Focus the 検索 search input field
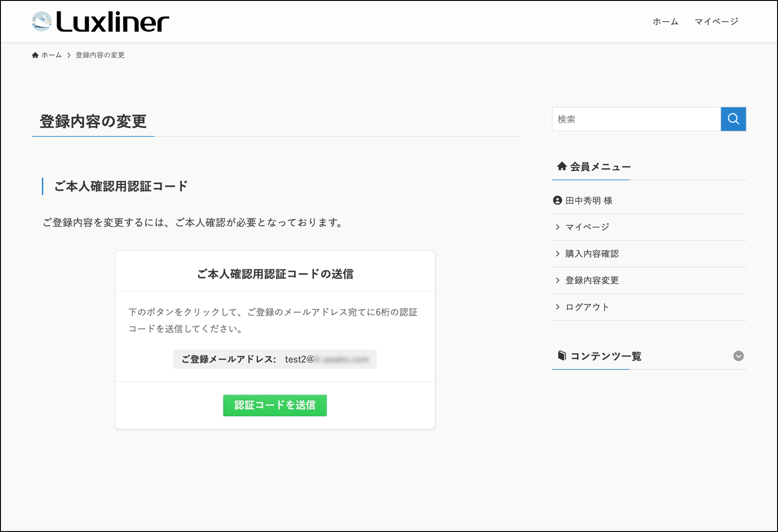 636,119
